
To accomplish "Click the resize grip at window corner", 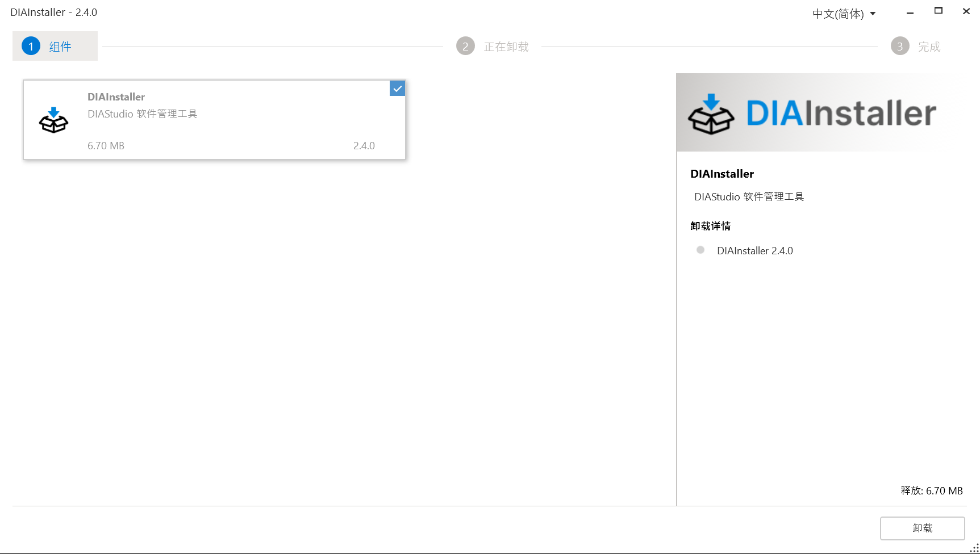I will point(974,548).
